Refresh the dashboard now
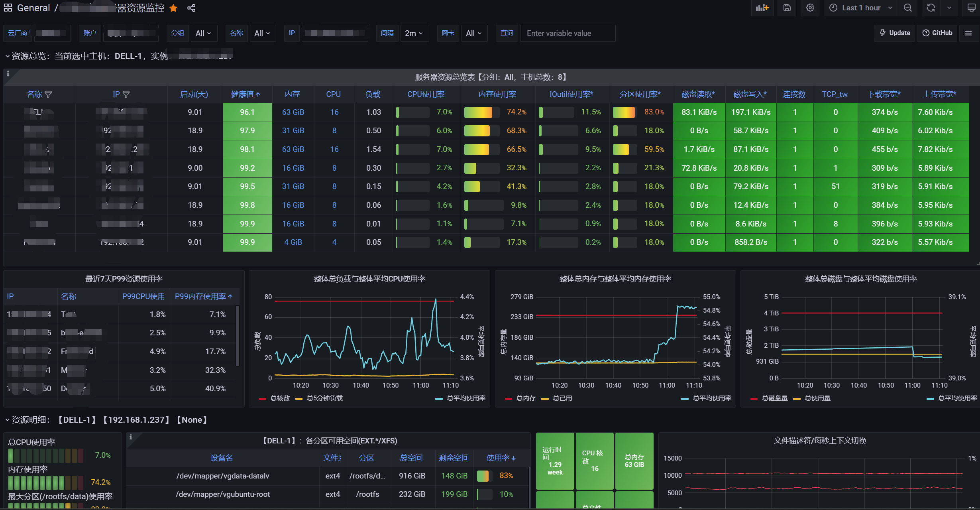This screenshot has height=510, width=980. click(931, 8)
